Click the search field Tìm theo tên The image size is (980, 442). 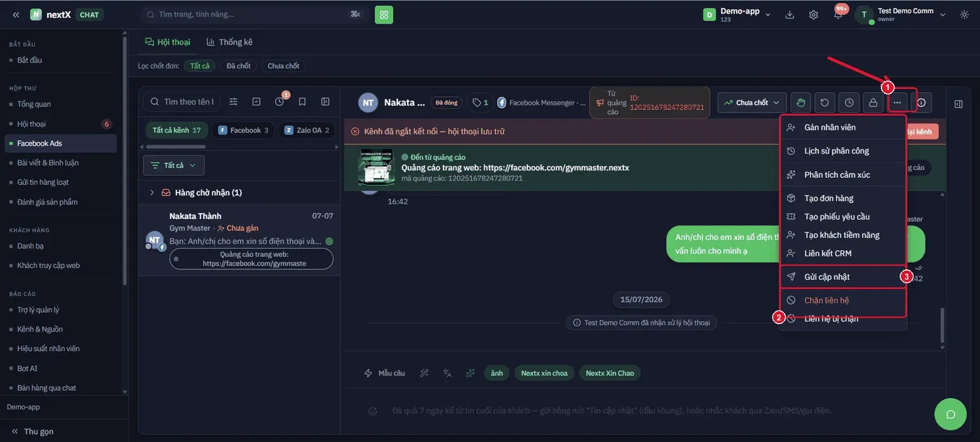[182, 102]
